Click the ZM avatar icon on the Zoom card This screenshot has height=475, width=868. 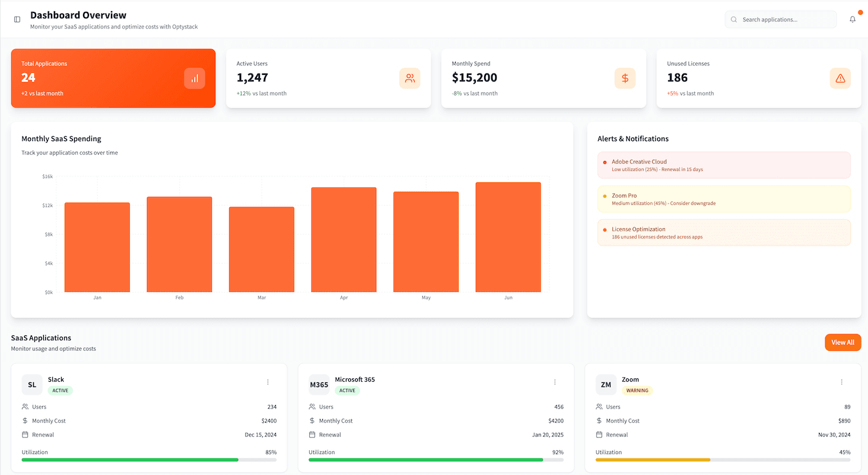606,385
